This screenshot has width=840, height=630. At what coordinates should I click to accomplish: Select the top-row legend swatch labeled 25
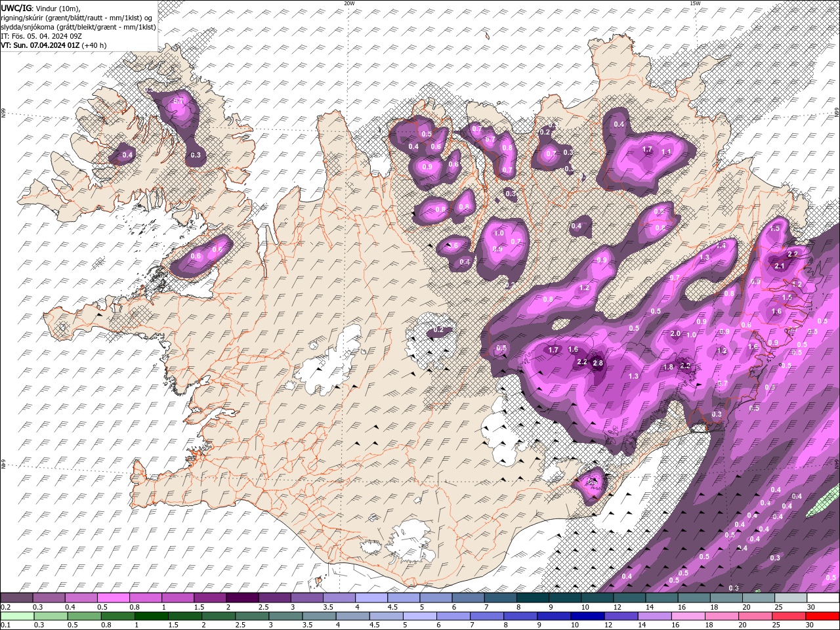click(x=790, y=598)
